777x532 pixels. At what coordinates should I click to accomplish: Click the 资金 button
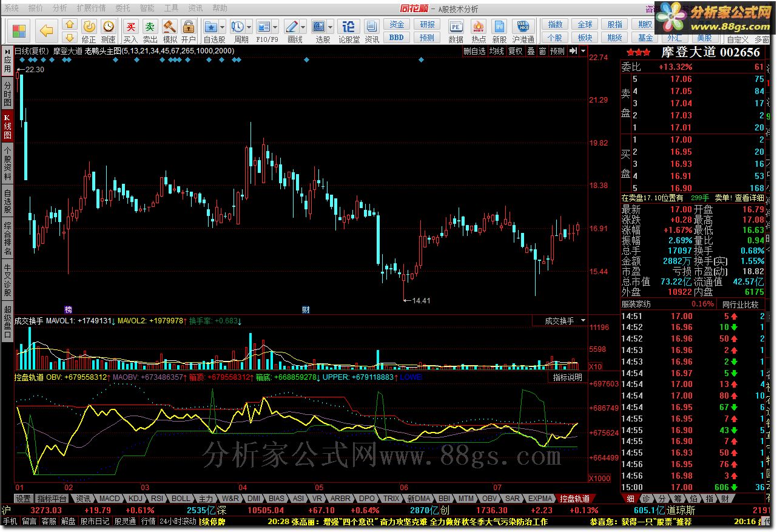[397, 24]
